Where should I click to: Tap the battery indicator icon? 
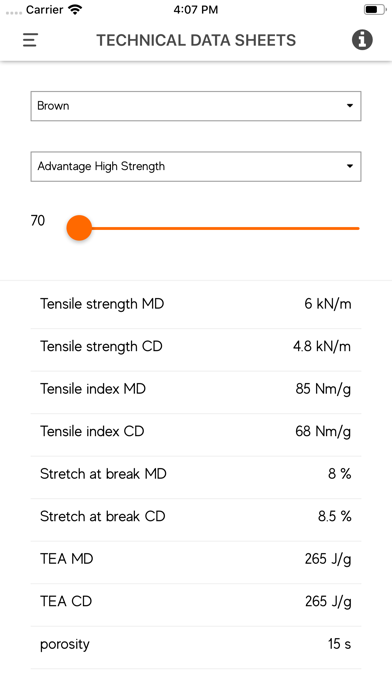375,10
